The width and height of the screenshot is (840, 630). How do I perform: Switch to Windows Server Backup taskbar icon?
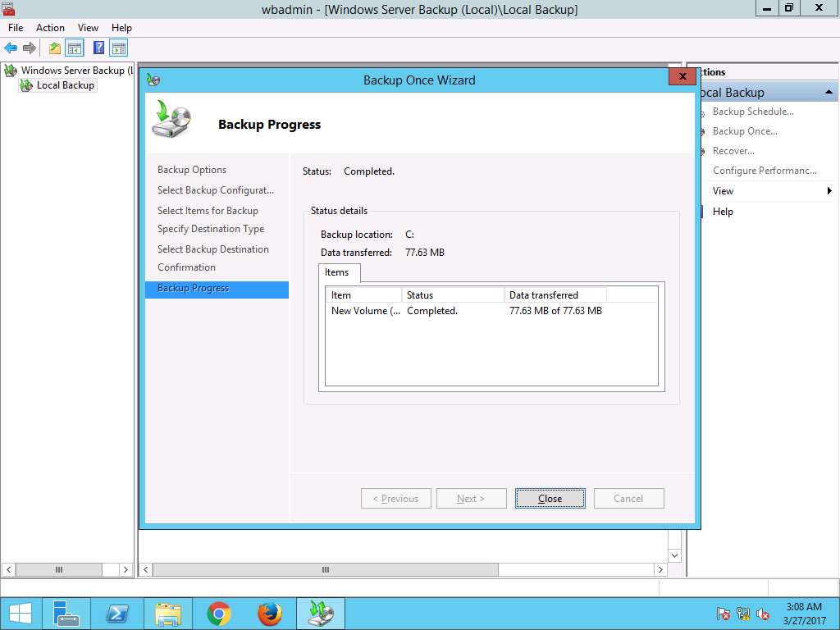(321, 614)
